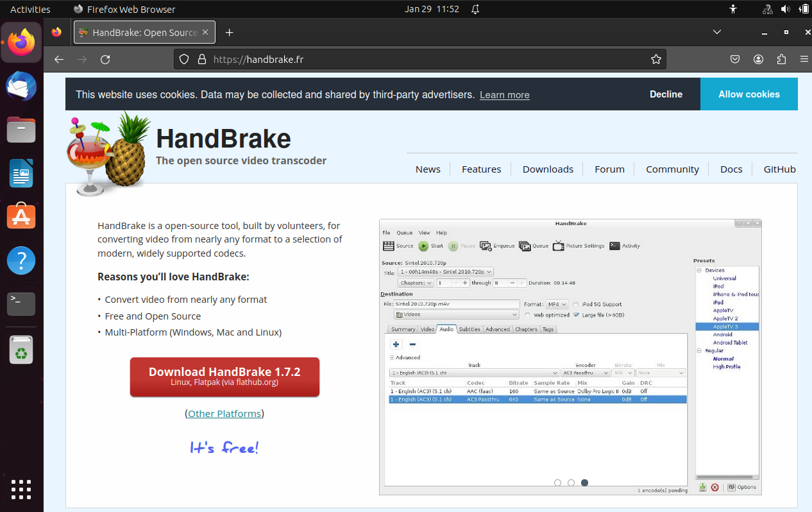Click the Enqueue icon
This screenshot has width=812, height=512.
click(484, 246)
